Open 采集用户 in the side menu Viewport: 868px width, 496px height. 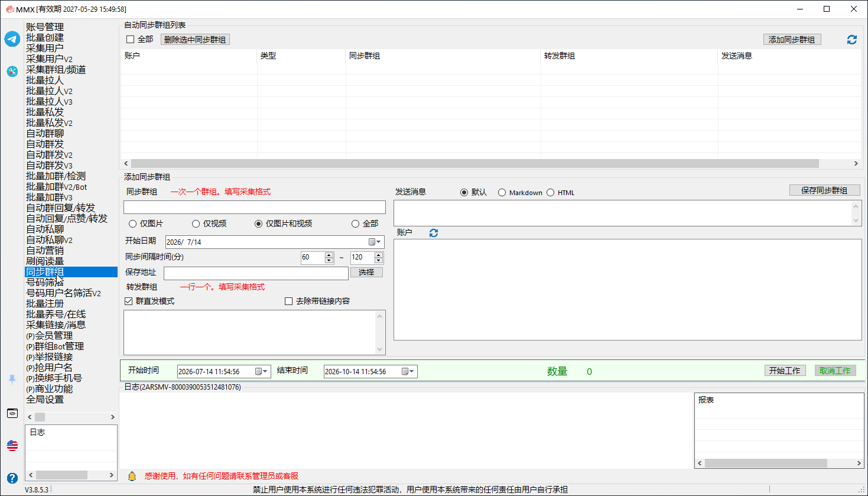(x=45, y=48)
